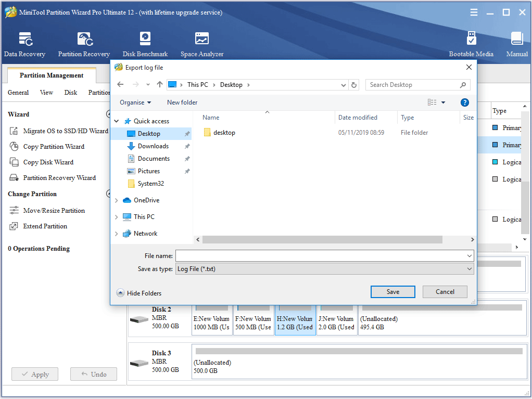Type in the File name field
This screenshot has width=532, height=399.
click(323, 255)
